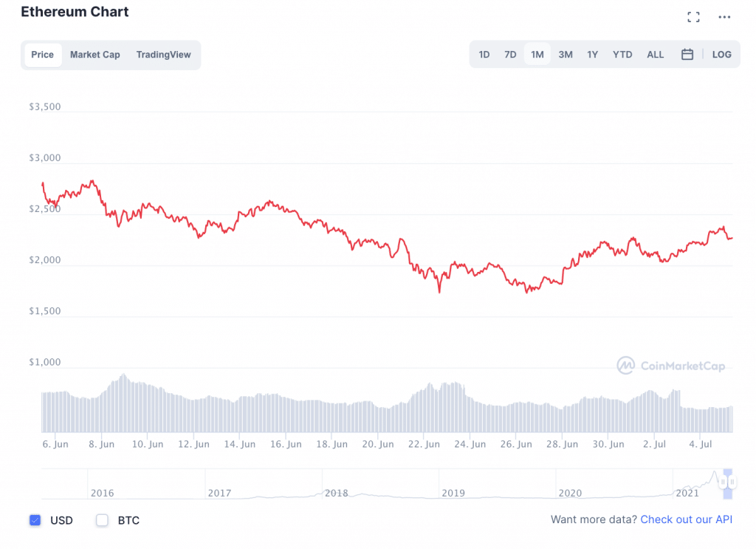This screenshot has height=549, width=756.
Task: Choose the 3M time range
Action: pos(566,55)
